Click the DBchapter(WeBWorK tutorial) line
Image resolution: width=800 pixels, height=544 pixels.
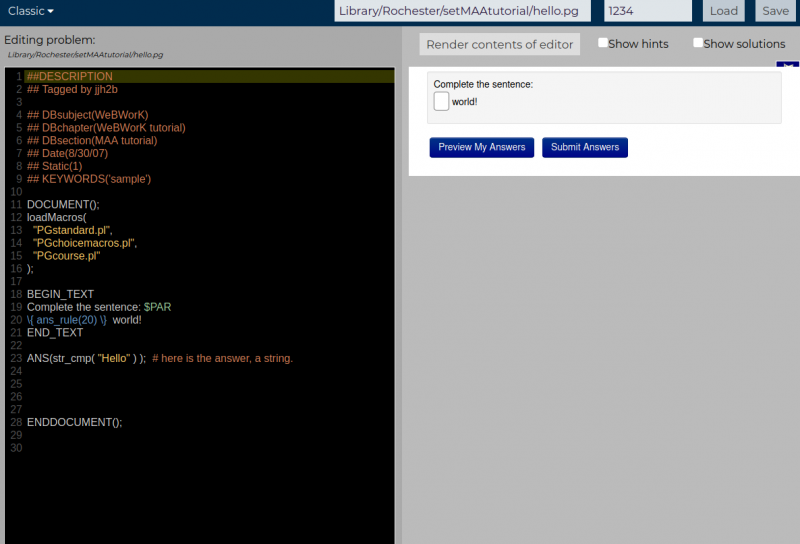106,128
